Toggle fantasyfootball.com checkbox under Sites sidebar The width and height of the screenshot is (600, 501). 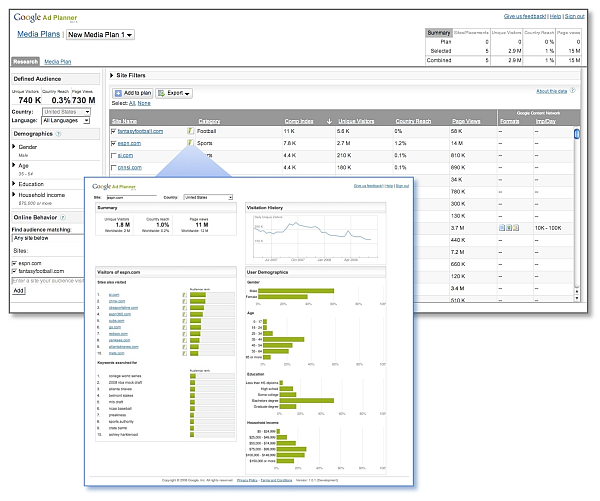pyautogui.click(x=15, y=271)
